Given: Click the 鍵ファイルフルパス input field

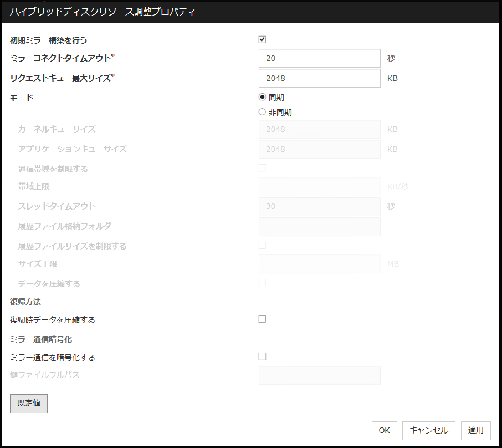Looking at the screenshot, I should coord(319,375).
